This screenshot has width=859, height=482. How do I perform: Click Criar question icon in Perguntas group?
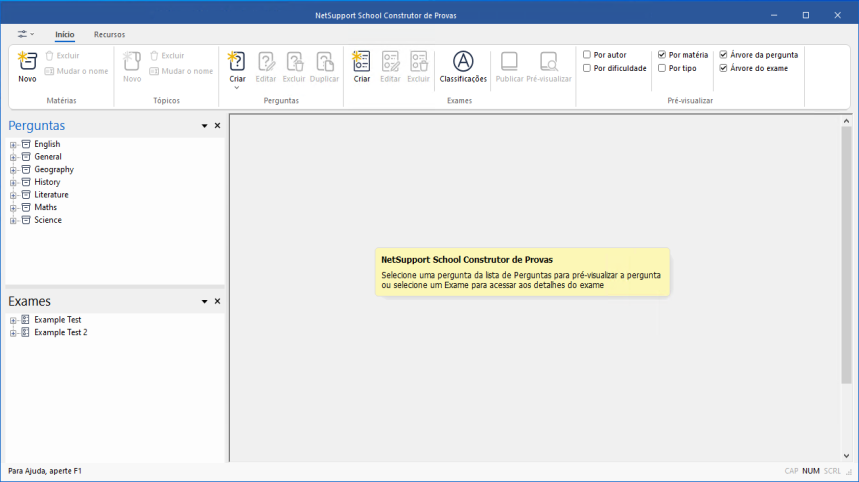coord(237,61)
